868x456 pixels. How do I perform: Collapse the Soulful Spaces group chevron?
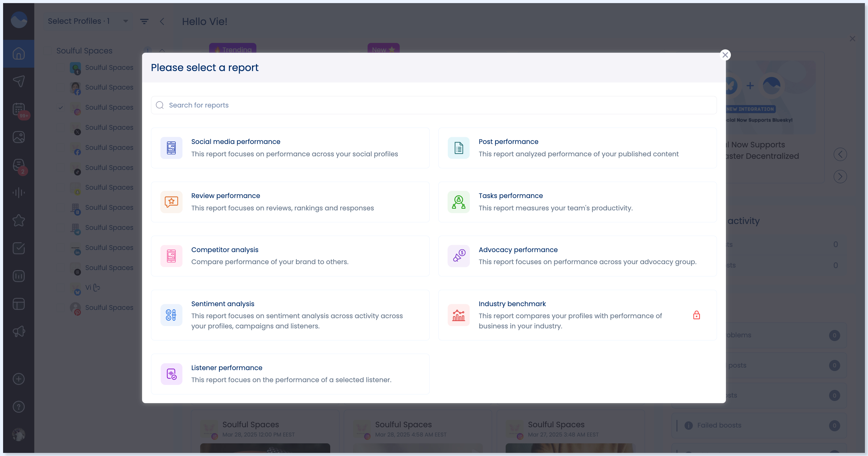(162, 51)
